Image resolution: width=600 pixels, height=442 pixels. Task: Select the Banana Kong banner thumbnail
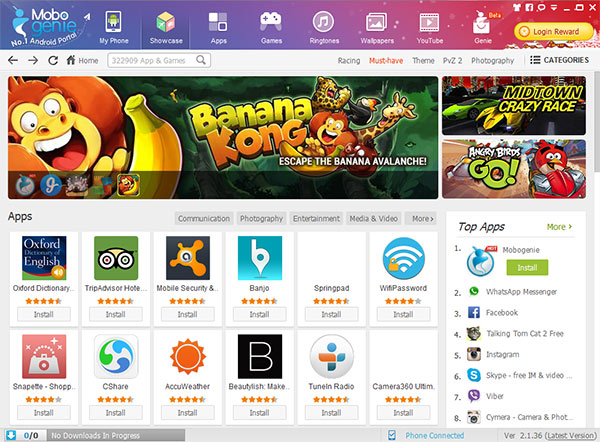128,185
